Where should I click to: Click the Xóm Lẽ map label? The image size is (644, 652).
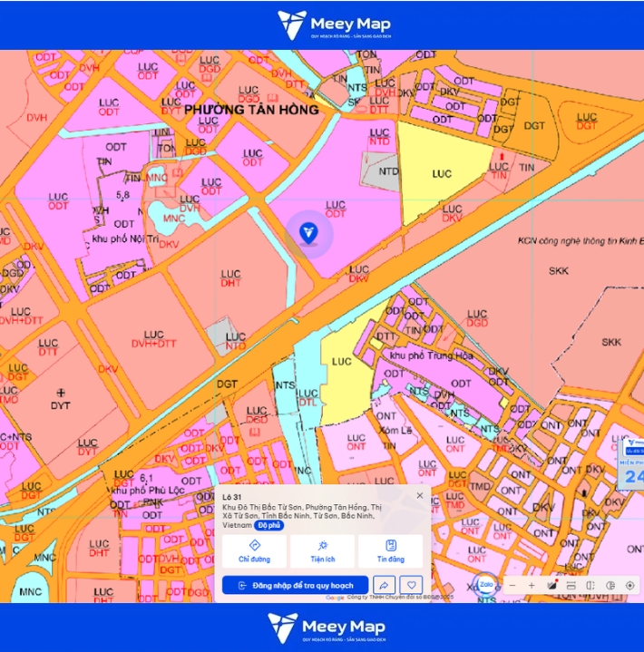[x=395, y=431]
